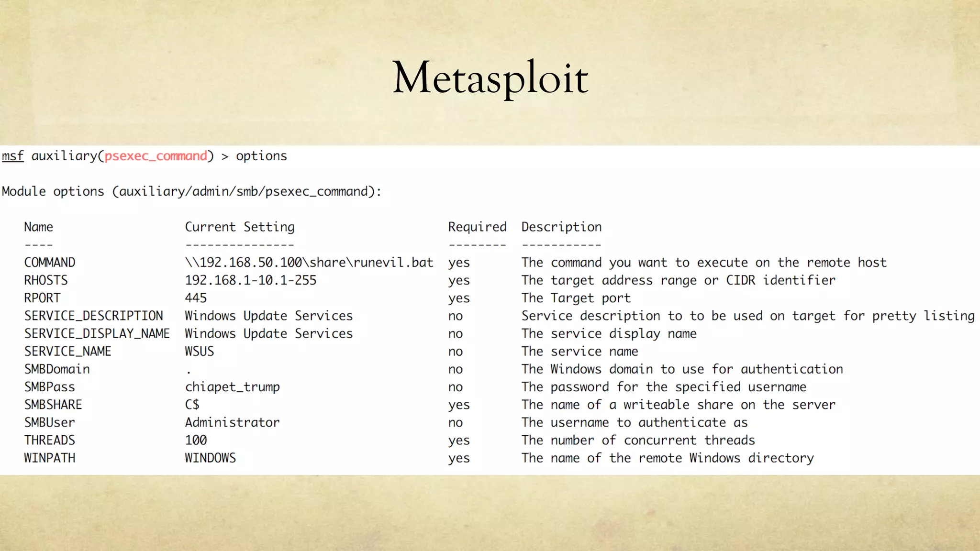Viewport: 980px width, 551px height.
Task: Select the SMBUser option name
Action: (50, 422)
